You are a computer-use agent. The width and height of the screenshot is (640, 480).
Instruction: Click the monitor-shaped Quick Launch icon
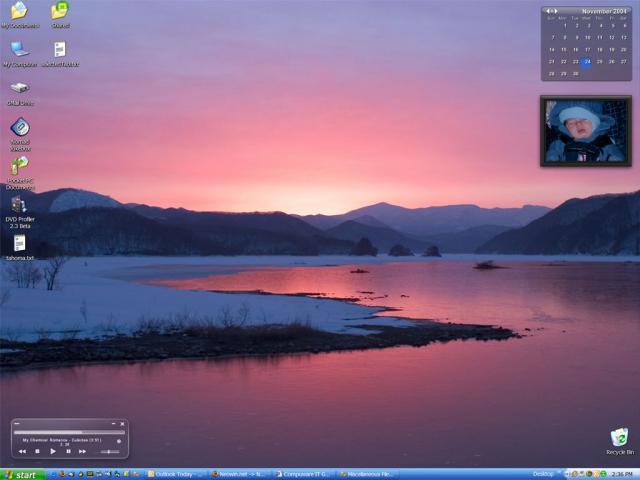[90, 474]
